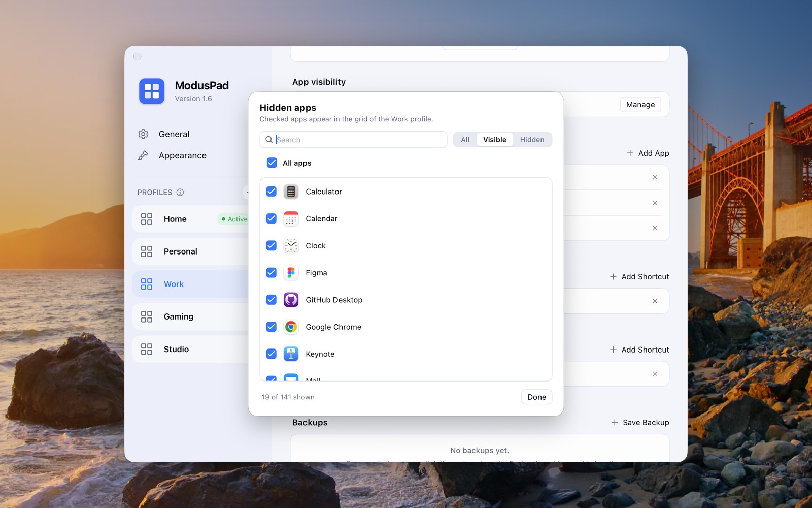The width and height of the screenshot is (812, 508).
Task: Click the Keynote app icon
Action: pyautogui.click(x=291, y=354)
